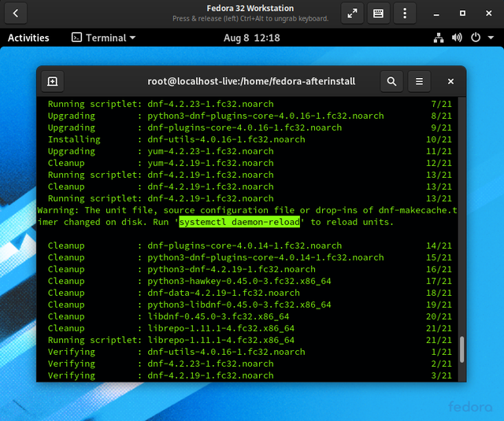Minimize the VM viewer window
The height and width of the screenshot is (421, 504).
436,13
